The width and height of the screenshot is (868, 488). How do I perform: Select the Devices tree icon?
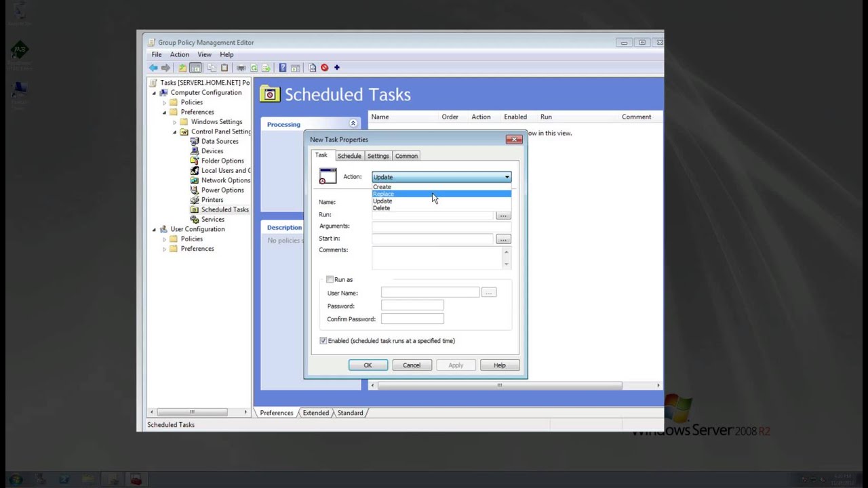[195, 151]
